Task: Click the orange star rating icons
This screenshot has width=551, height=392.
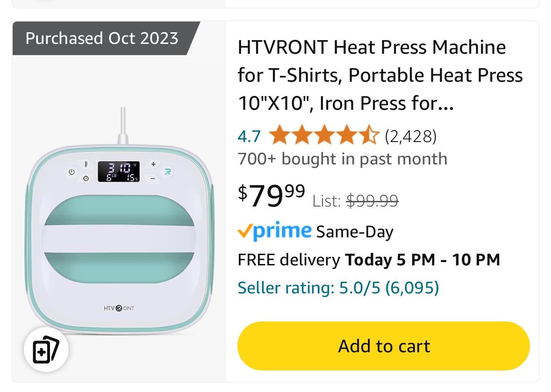Action: point(323,136)
